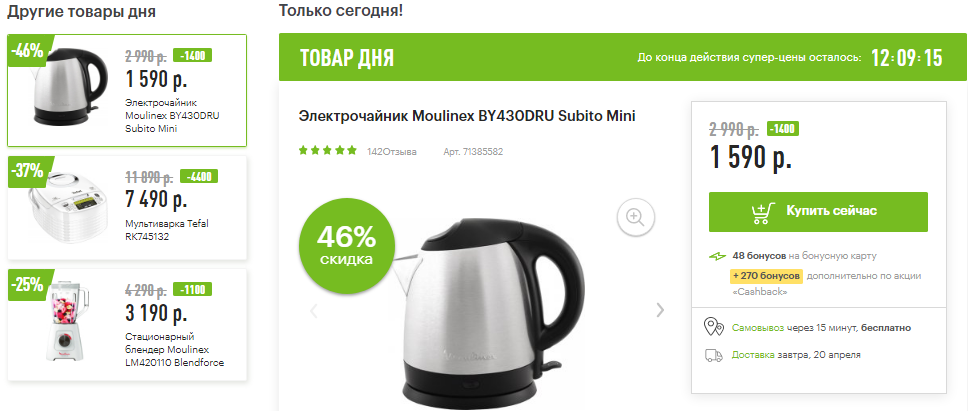The image size is (968, 411).
Task: Show previous product photo with left arrow
Action: 313,310
